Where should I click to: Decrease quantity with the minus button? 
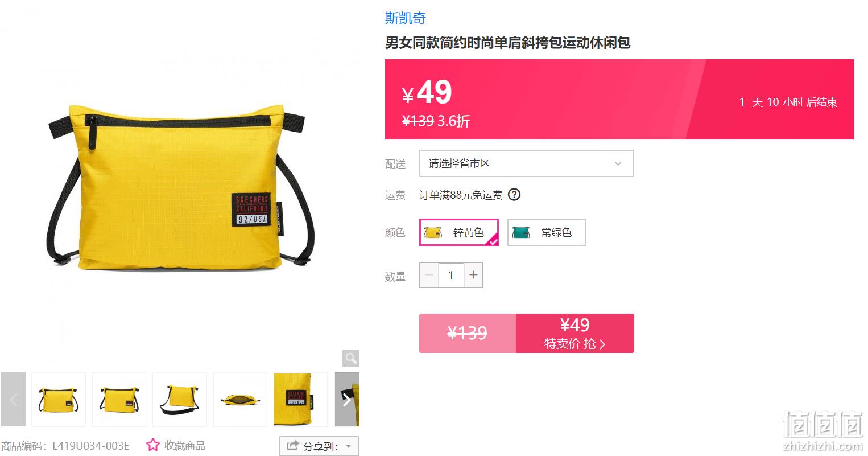[429, 275]
